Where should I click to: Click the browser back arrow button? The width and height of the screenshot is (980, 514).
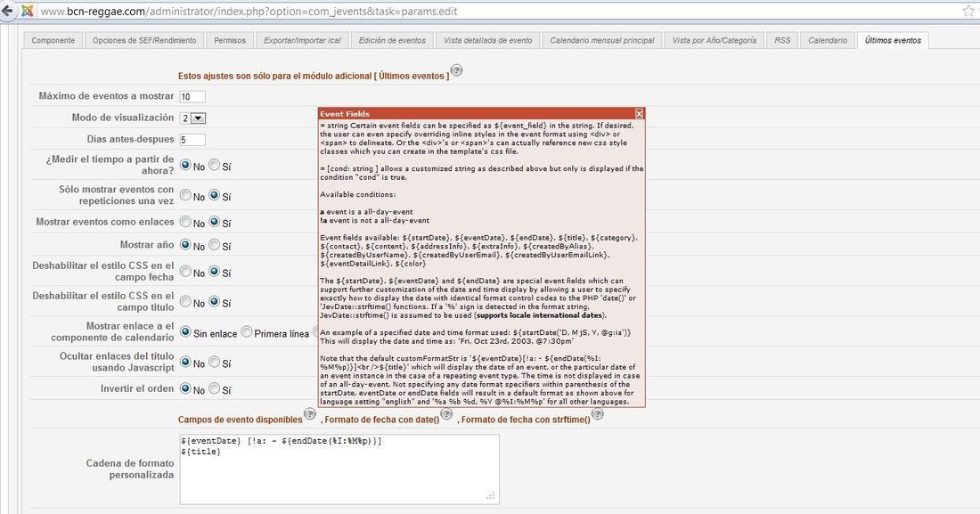(7, 11)
